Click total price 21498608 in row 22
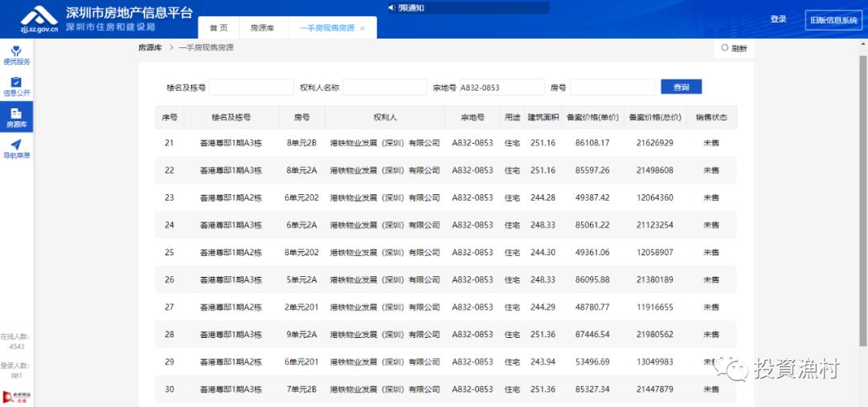The width and height of the screenshot is (868, 407). 655,170
